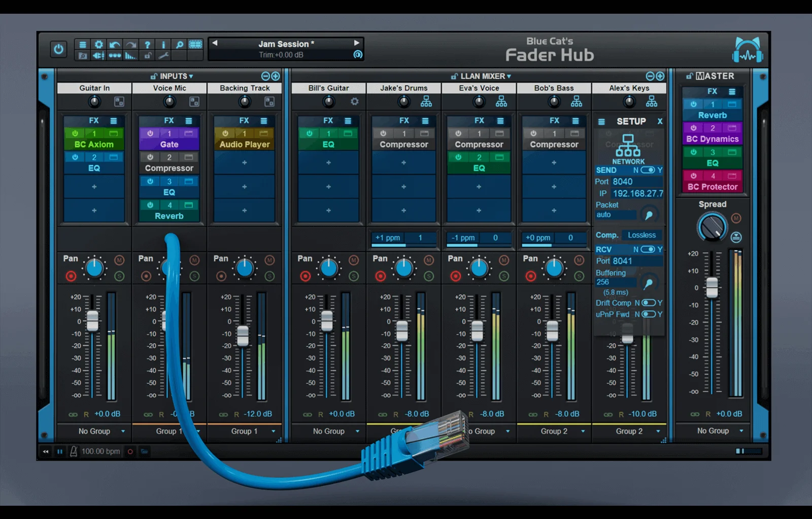Open Master FX chain menu
The width and height of the screenshot is (812, 519).
point(732,91)
